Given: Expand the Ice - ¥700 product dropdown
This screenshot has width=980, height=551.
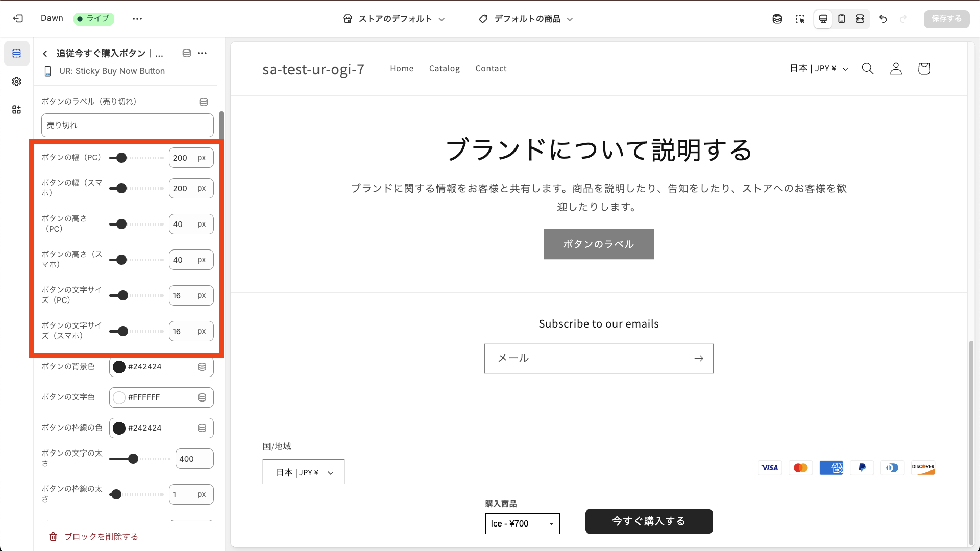Looking at the screenshot, I should (x=522, y=523).
